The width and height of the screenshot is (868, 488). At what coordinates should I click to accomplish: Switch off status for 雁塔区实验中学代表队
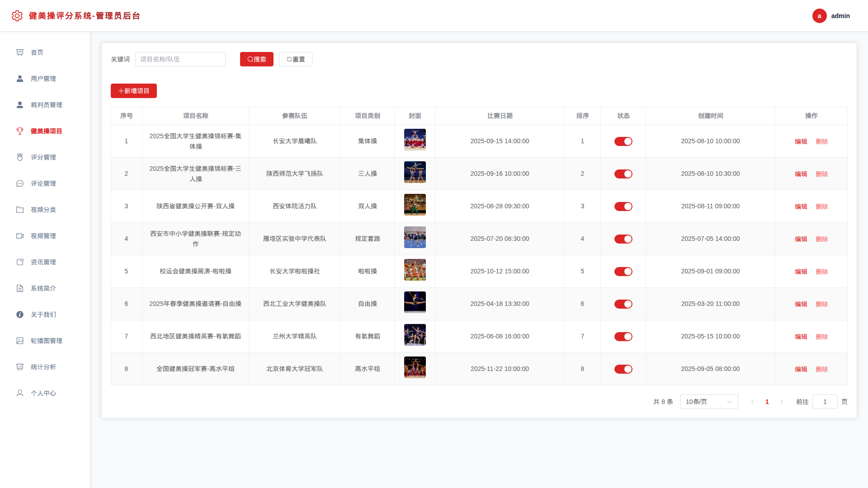(623, 239)
